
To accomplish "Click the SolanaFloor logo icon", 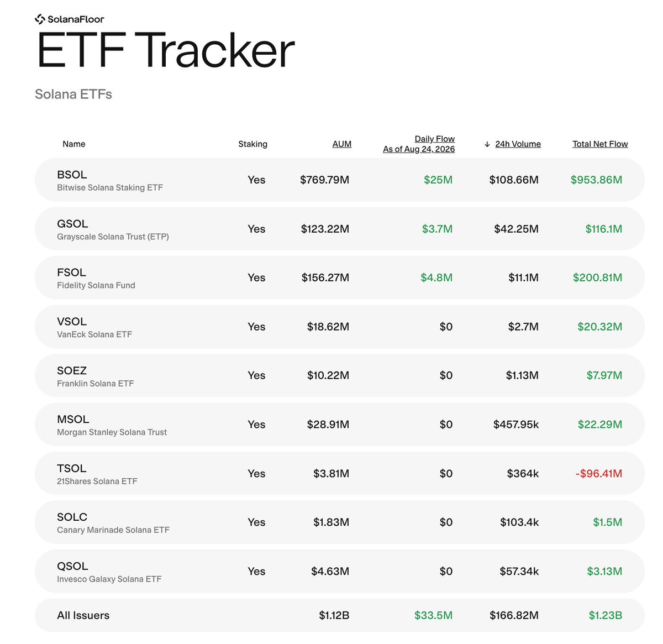I will coord(40,19).
